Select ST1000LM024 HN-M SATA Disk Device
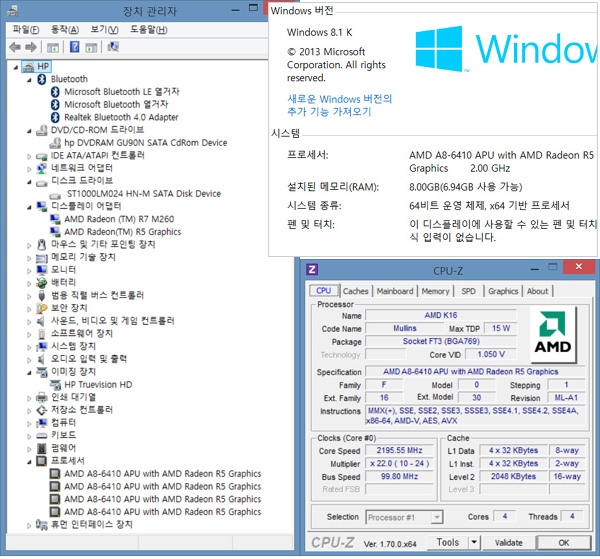Viewport: 600px width, 559px height. point(144,194)
